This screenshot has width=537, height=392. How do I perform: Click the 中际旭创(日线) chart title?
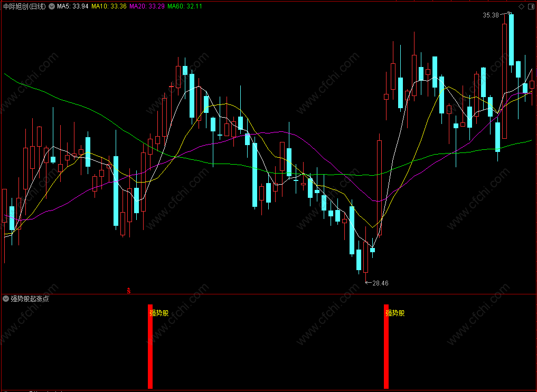[24, 6]
